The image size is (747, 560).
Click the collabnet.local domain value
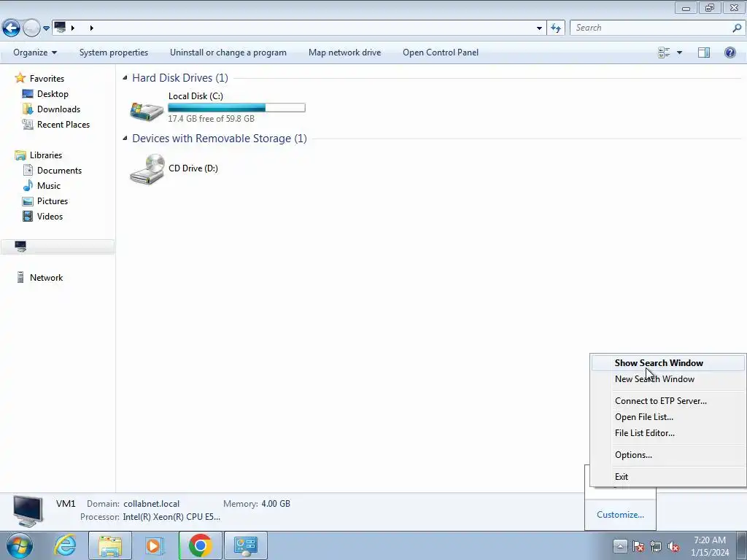tap(151, 504)
